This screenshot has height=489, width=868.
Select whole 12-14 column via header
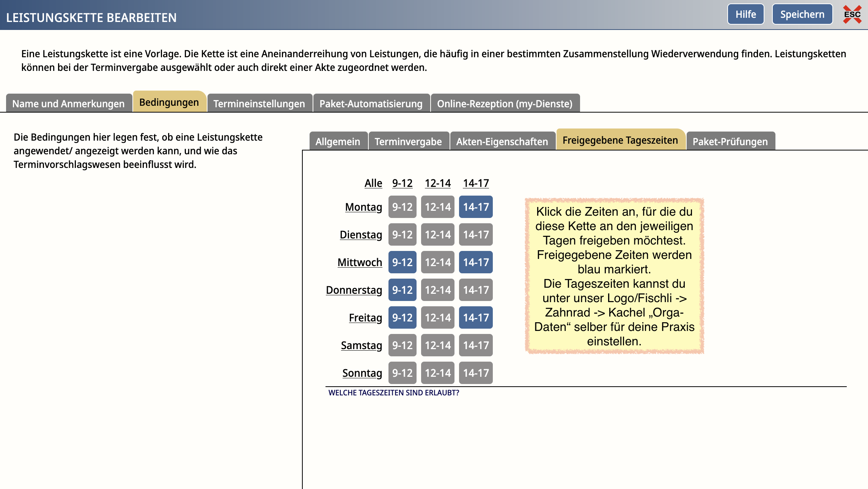437,183
